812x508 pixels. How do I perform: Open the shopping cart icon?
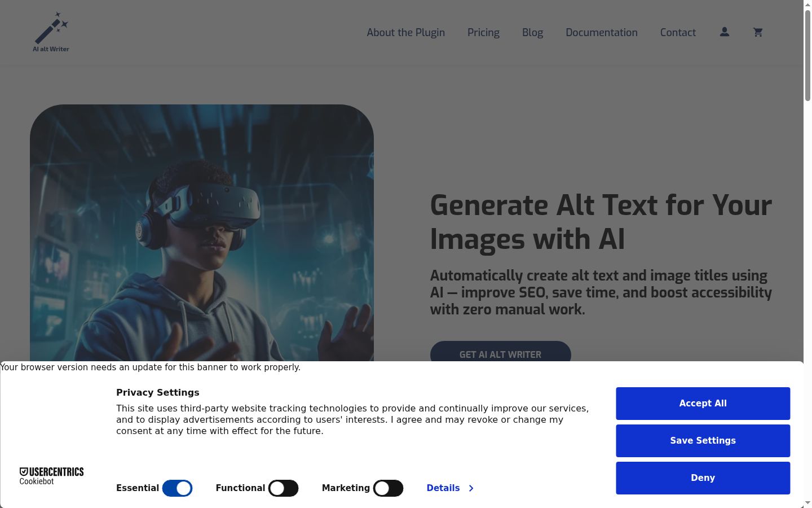[758, 32]
